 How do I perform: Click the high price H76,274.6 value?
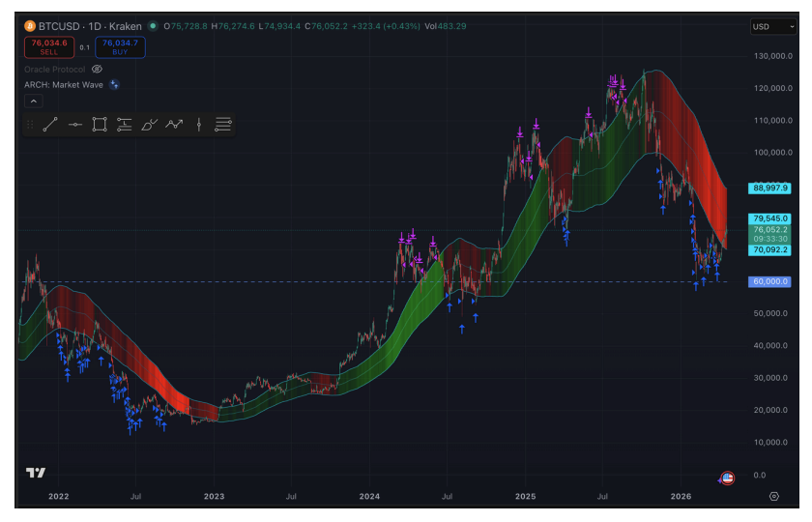click(233, 26)
